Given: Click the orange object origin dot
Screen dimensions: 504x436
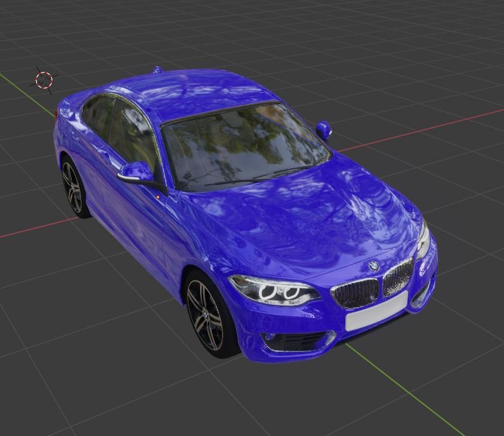Looking at the screenshot, I should point(158,197).
